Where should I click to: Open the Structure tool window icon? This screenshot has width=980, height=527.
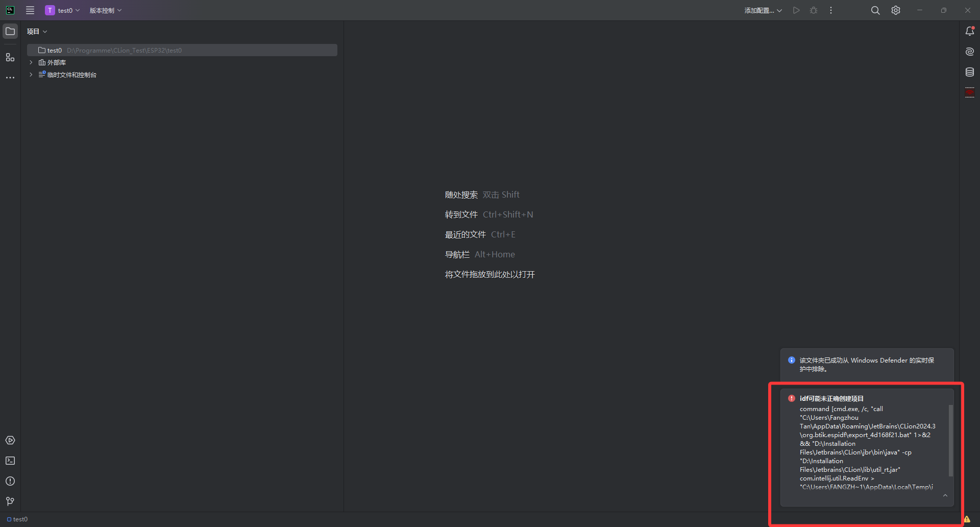[x=10, y=57]
